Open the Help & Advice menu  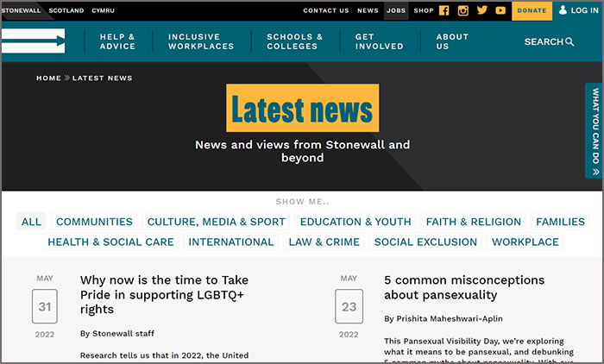(117, 41)
